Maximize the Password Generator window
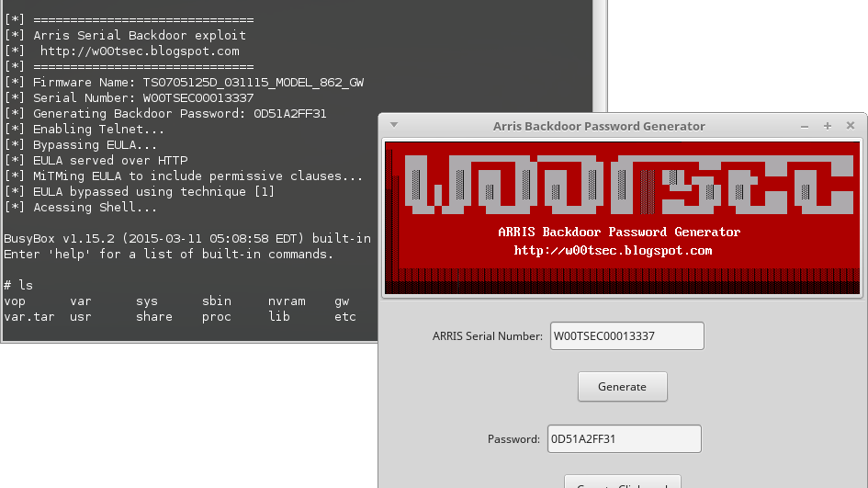 tap(828, 126)
